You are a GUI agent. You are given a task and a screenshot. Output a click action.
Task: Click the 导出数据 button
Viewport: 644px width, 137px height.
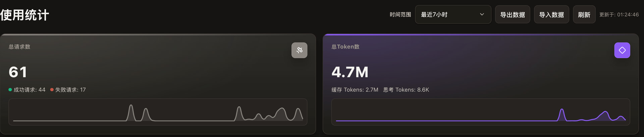coord(513,14)
